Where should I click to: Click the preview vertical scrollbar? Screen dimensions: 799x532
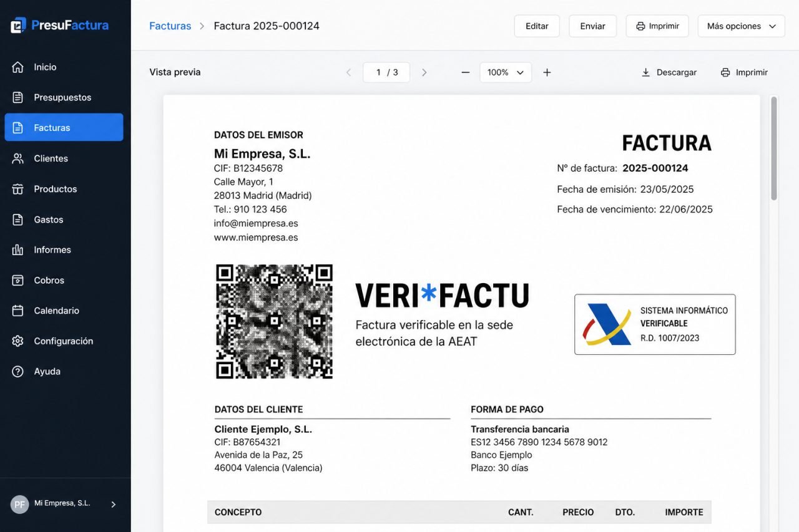pyautogui.click(x=774, y=148)
